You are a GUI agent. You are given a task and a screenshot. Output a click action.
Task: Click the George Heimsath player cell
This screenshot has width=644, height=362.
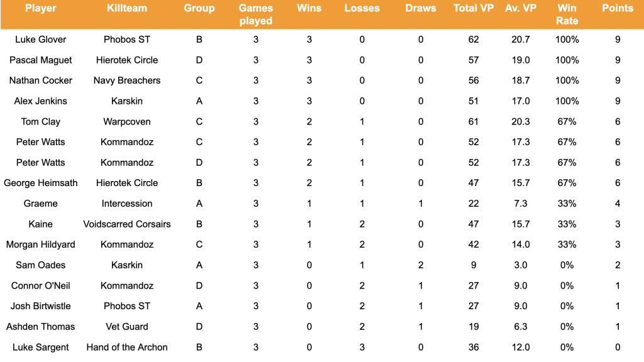[x=41, y=183]
